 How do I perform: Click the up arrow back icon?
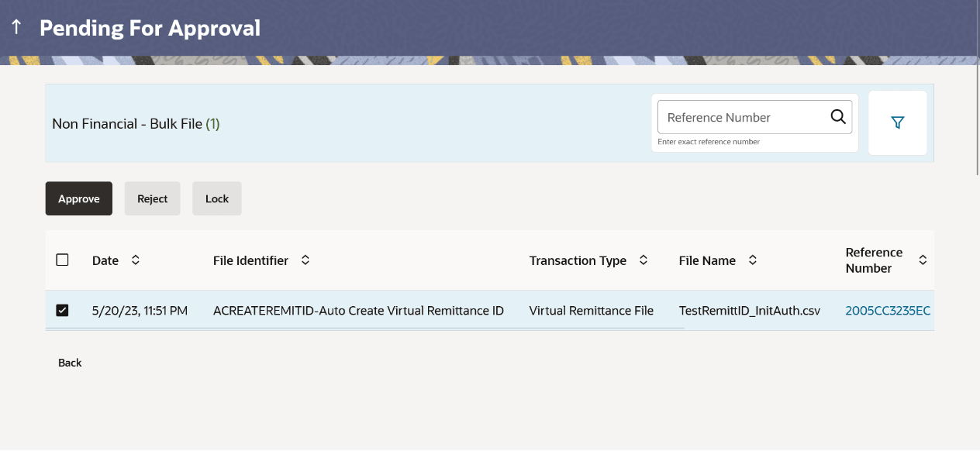[16, 28]
